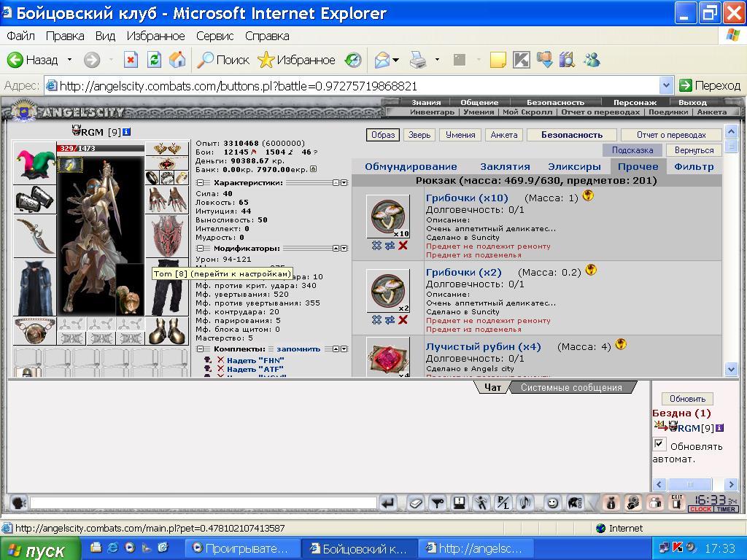Screen dimensions: 747x560
Task: Click the IE Refresh toolbar icon
Action: (x=154, y=60)
